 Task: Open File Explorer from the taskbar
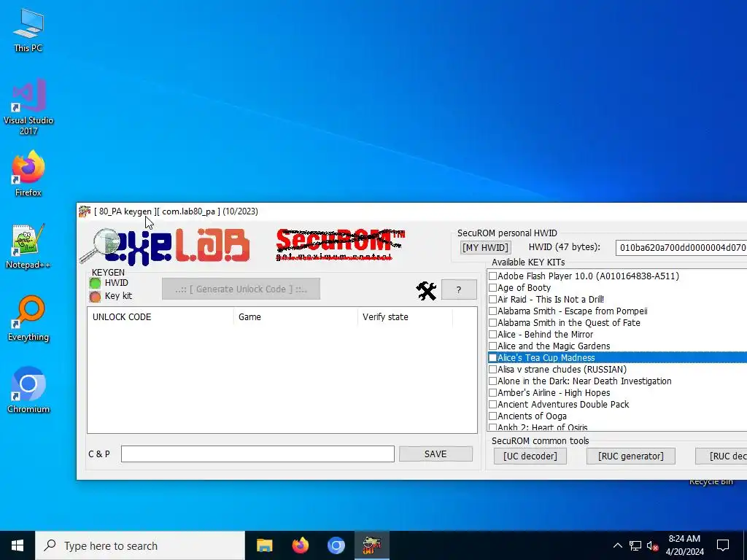264,545
